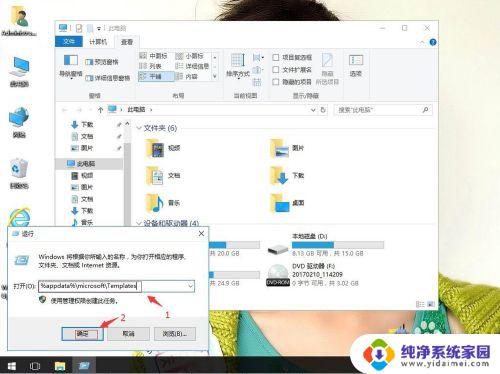Click 浏览(B)... in the Run dialog
500x374 pixels.
[175, 334]
